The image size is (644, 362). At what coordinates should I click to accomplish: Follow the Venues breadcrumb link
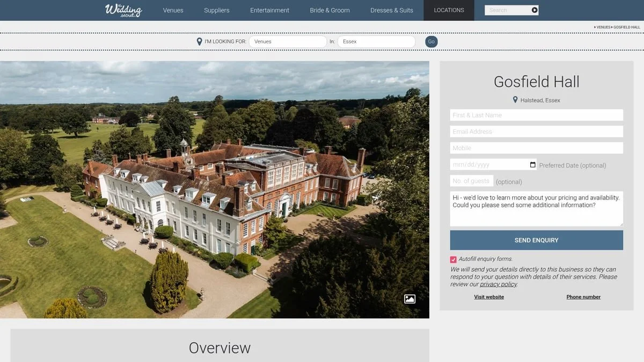click(x=604, y=27)
